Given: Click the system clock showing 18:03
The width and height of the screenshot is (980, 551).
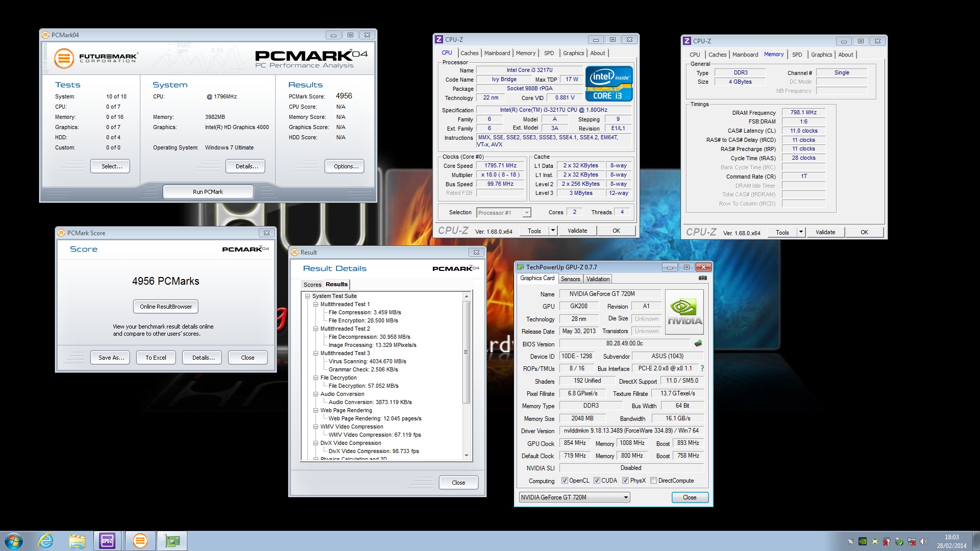Looking at the screenshot, I should click(951, 537).
